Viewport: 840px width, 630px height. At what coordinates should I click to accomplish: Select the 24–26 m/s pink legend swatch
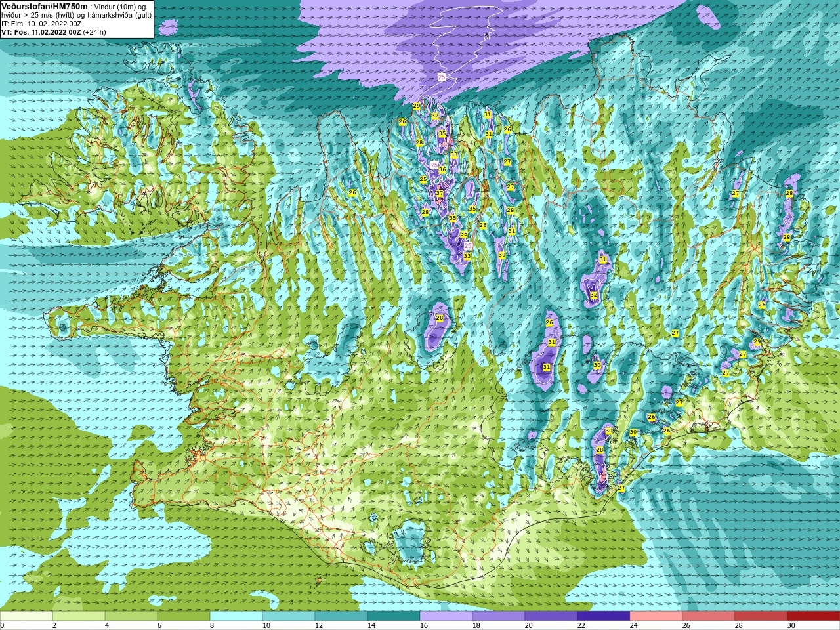[x=656, y=616]
